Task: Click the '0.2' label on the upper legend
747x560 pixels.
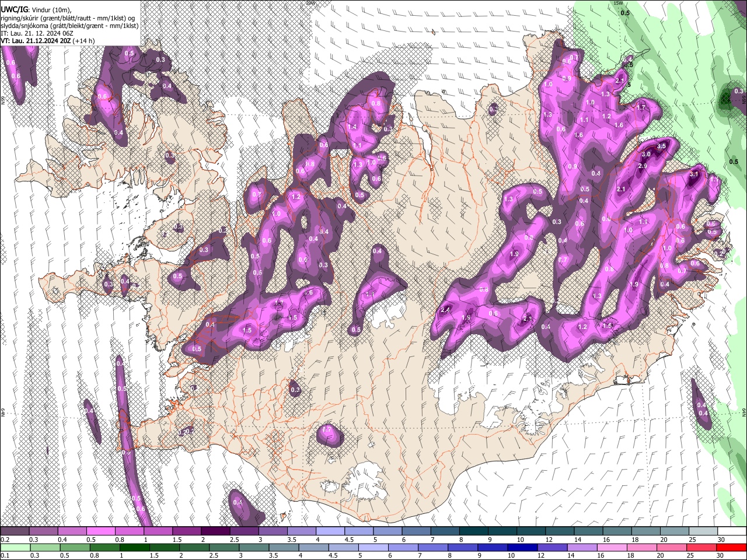Action: pos(5,540)
